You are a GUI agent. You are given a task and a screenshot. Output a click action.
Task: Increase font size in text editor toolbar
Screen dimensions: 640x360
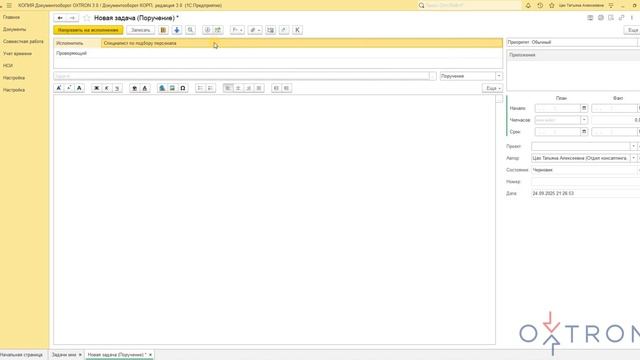[59, 88]
